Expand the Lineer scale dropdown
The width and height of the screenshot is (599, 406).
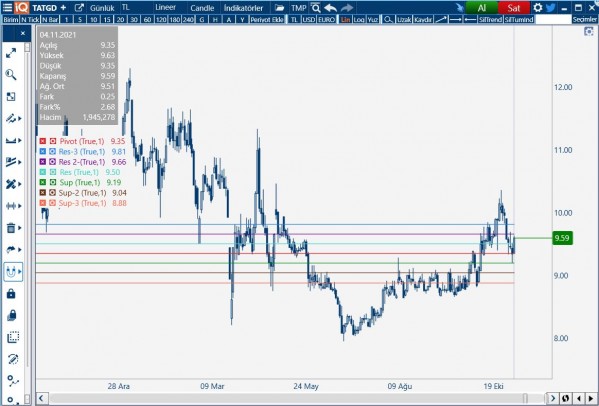[165, 7]
